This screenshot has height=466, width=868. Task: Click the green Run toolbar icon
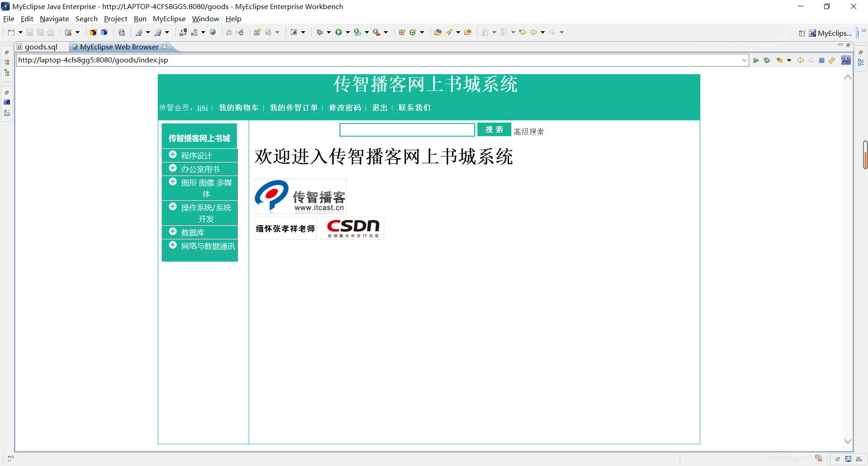click(x=338, y=32)
